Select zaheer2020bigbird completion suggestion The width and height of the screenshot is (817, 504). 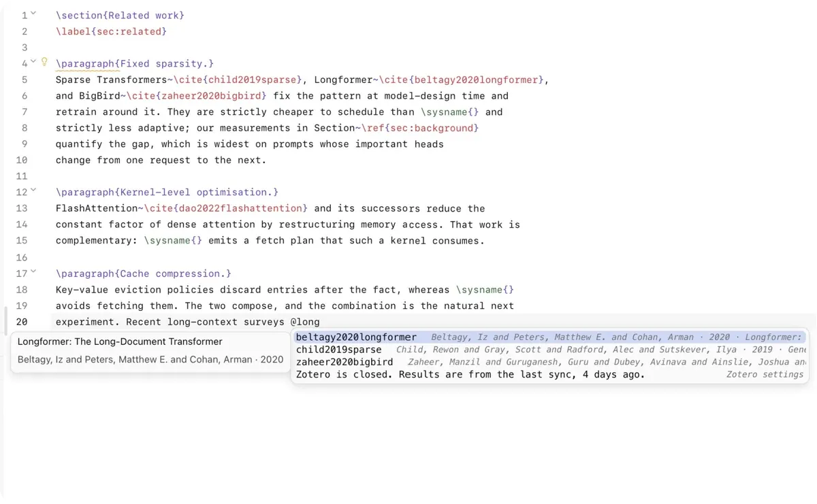549,362
